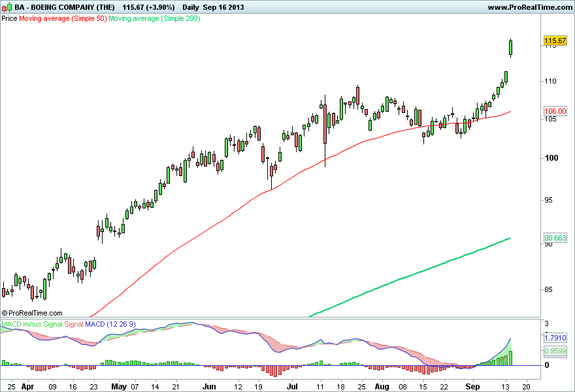Click the yellow 115.67 current price tag
This screenshot has height=392, width=575.
(x=555, y=41)
